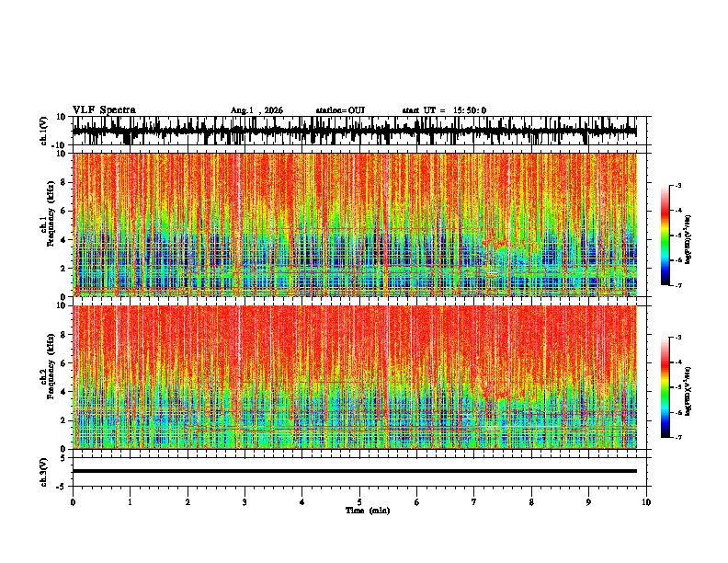Image resolution: width=728 pixels, height=563 pixels.
Task: Click time axis tick label "3"
Action: click(245, 502)
